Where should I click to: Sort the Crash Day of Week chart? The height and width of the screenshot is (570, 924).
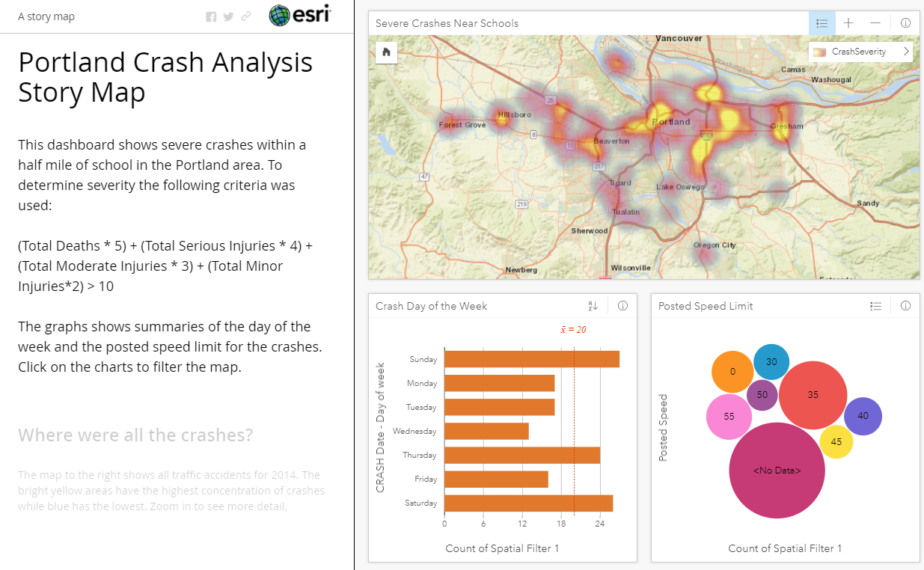click(593, 306)
